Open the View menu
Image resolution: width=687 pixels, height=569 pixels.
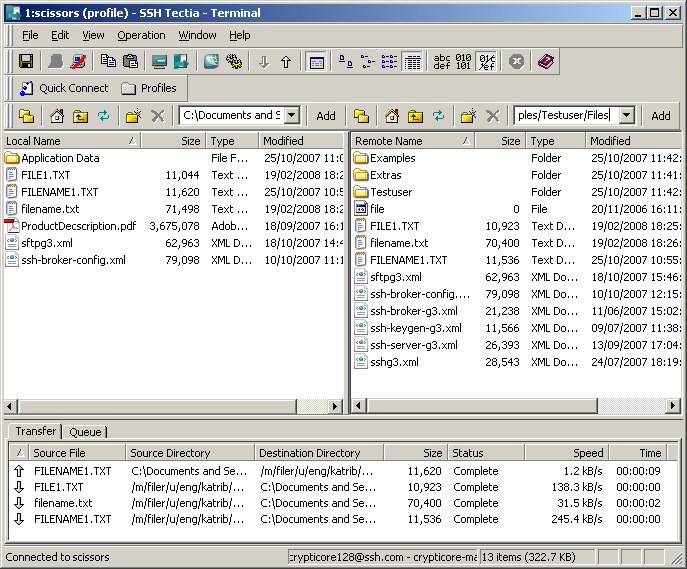pyautogui.click(x=93, y=35)
